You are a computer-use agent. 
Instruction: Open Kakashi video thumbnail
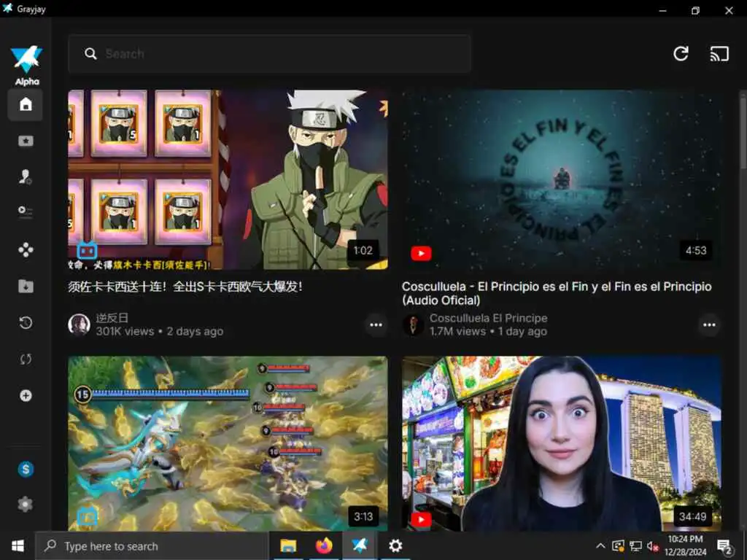pyautogui.click(x=228, y=179)
